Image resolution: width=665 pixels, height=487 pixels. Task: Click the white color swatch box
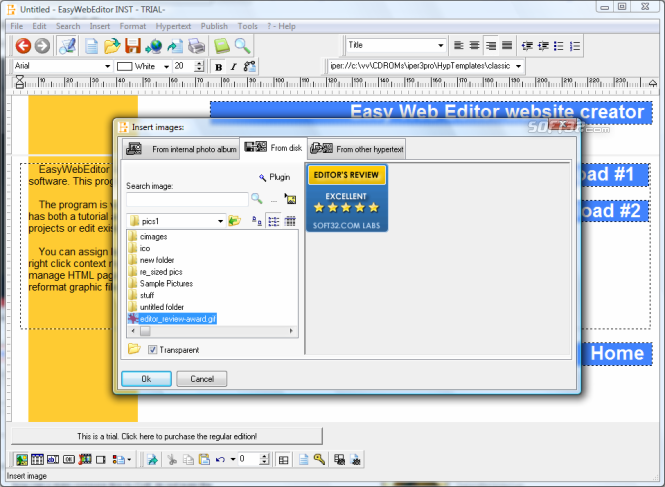point(124,67)
